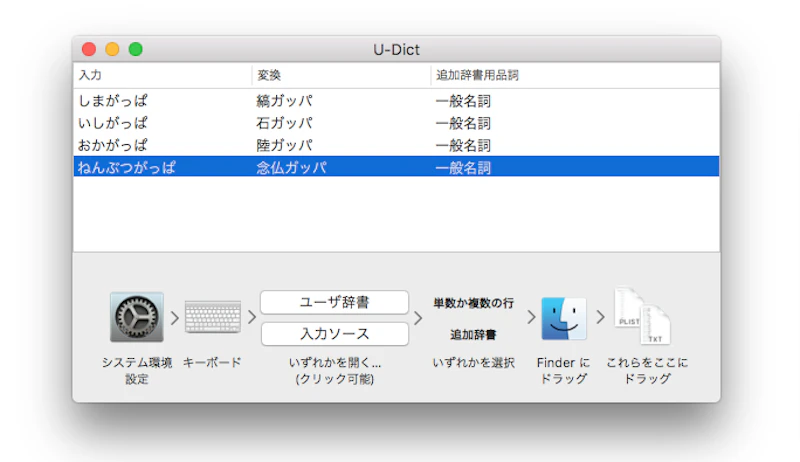
Task: Click the Finder にドラッグ caption
Action: point(563,371)
